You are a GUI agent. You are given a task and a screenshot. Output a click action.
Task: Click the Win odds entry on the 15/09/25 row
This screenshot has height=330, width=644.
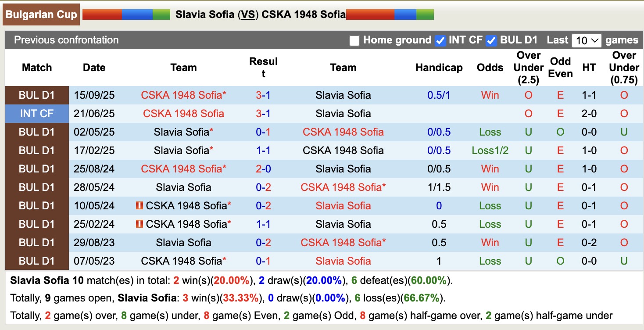(x=490, y=95)
